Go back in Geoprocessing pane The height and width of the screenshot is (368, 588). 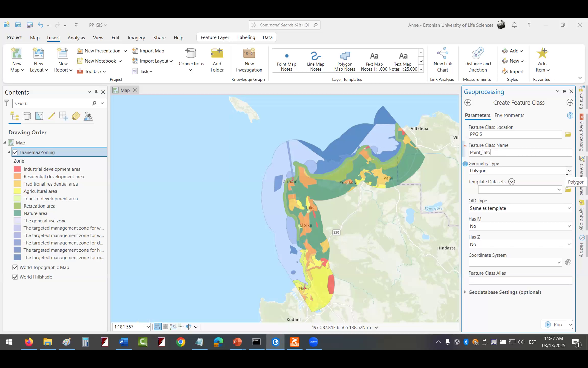(468, 102)
